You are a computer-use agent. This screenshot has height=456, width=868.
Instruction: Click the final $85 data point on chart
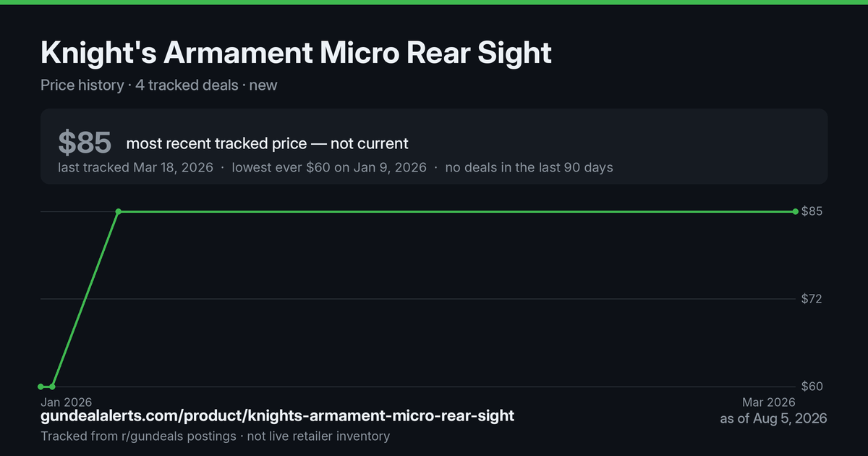796,211
